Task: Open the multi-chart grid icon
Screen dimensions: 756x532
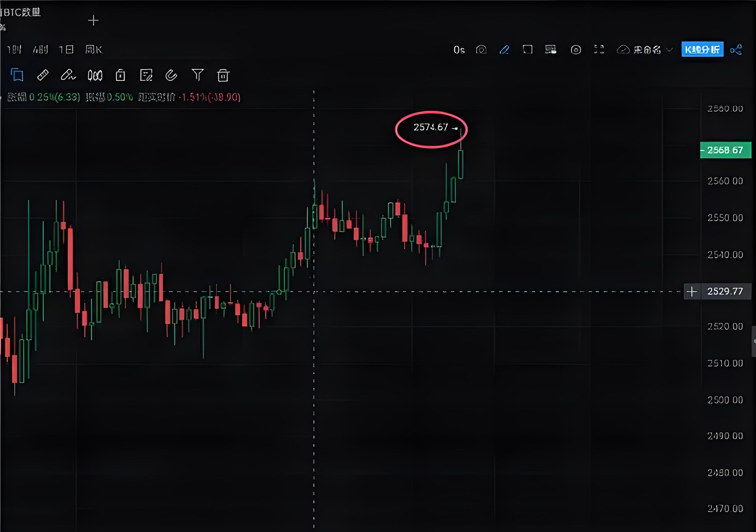Action: tap(551, 49)
